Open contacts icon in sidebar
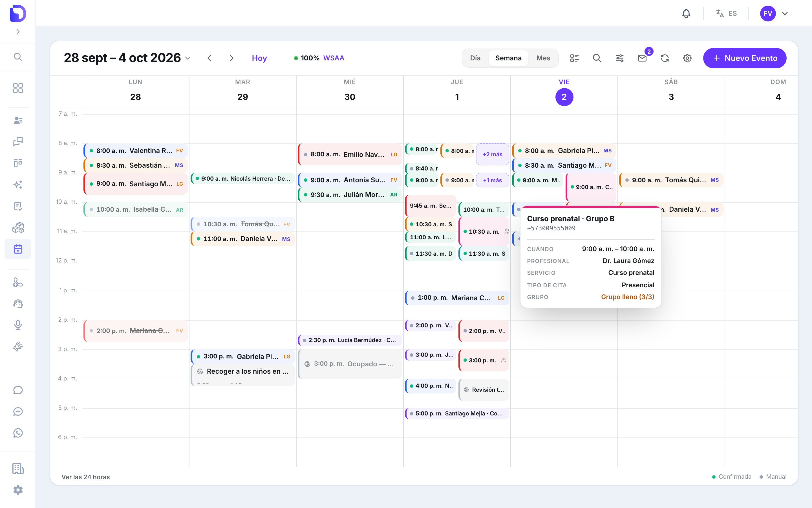The image size is (812, 508). coord(18,120)
